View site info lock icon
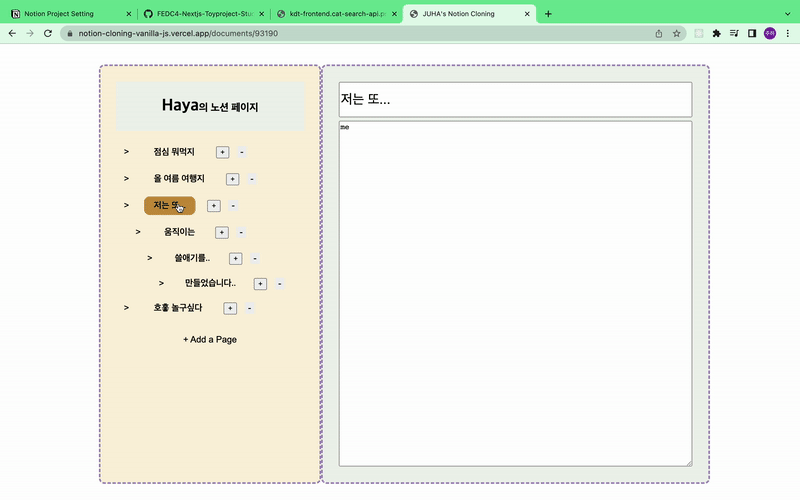This screenshot has height=500, width=800. [70, 34]
